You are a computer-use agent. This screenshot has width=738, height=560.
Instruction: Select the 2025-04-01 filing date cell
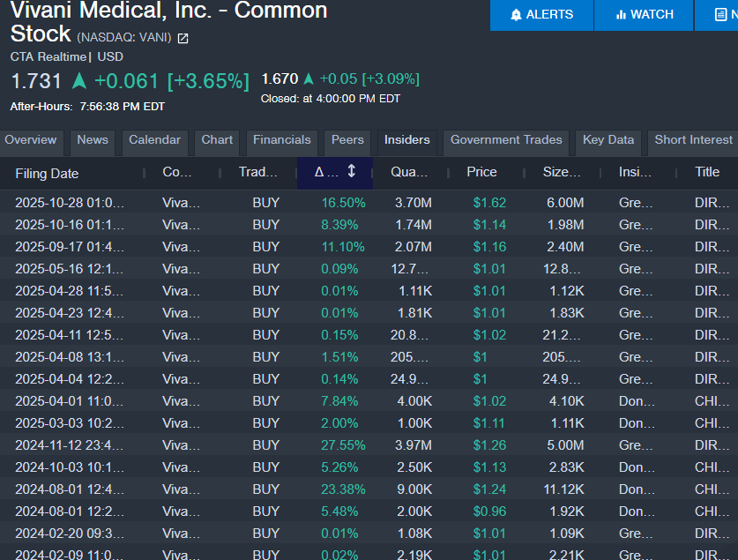70,401
